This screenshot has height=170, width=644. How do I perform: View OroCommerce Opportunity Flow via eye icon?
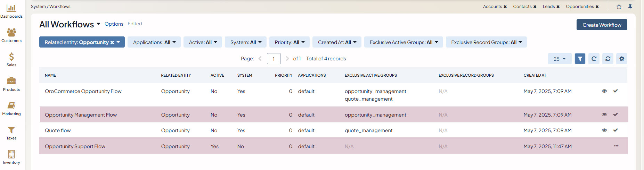click(604, 91)
